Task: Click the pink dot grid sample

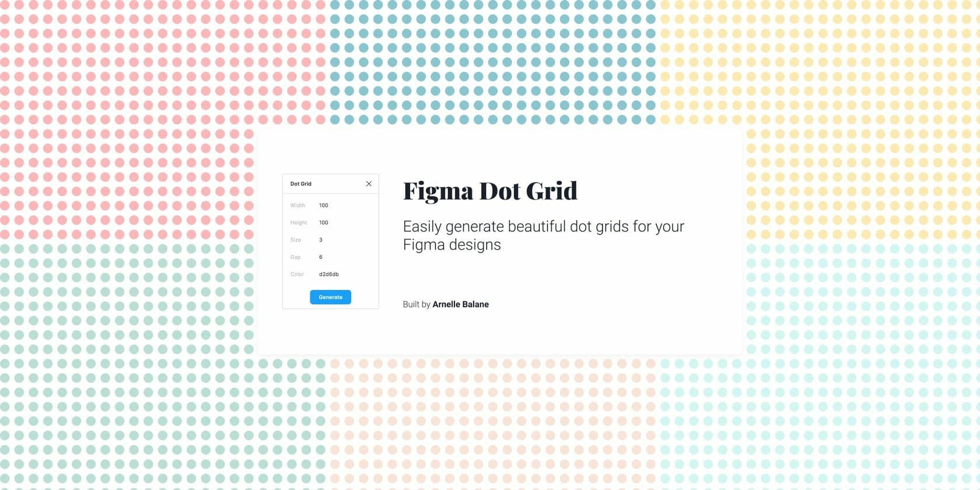Action: pyautogui.click(x=117, y=87)
